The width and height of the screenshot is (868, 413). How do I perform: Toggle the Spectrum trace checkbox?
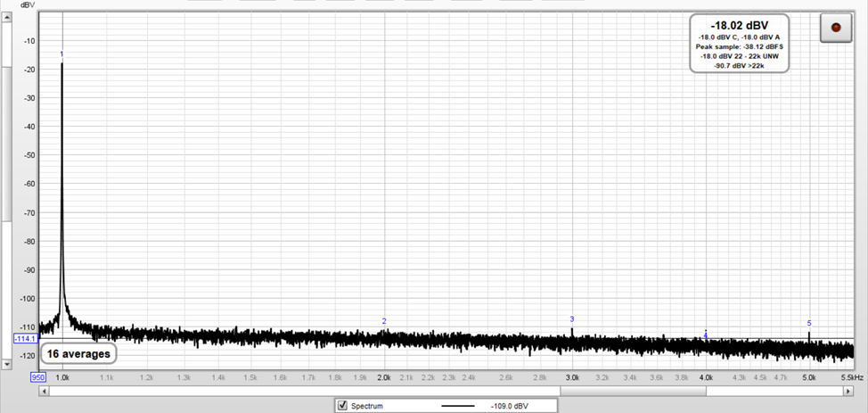point(342,406)
